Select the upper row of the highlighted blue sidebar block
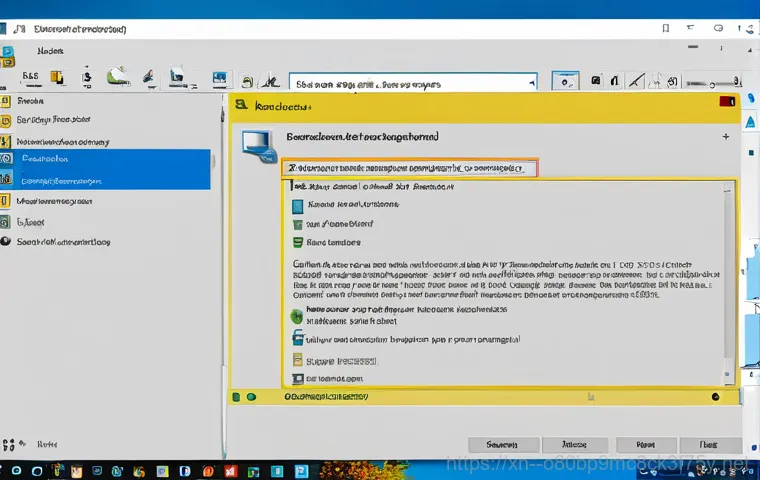760x480 pixels. [x=105, y=159]
